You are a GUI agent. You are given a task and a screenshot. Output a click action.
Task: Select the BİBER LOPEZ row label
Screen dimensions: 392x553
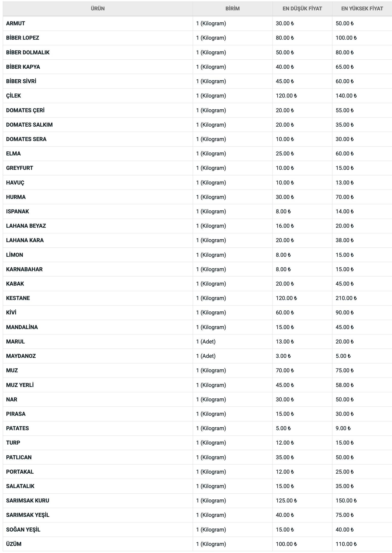pyautogui.click(x=22, y=38)
